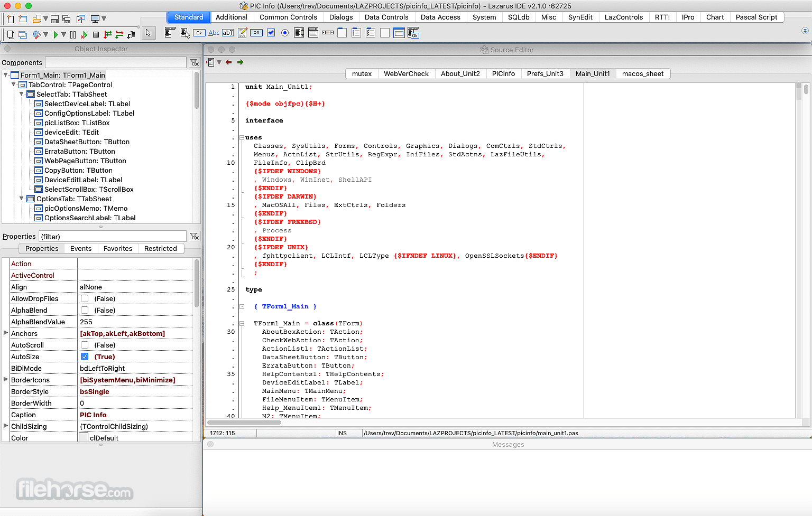Click the Save All double-floppy icon
This screenshot has width=812, height=516.
[67, 19]
